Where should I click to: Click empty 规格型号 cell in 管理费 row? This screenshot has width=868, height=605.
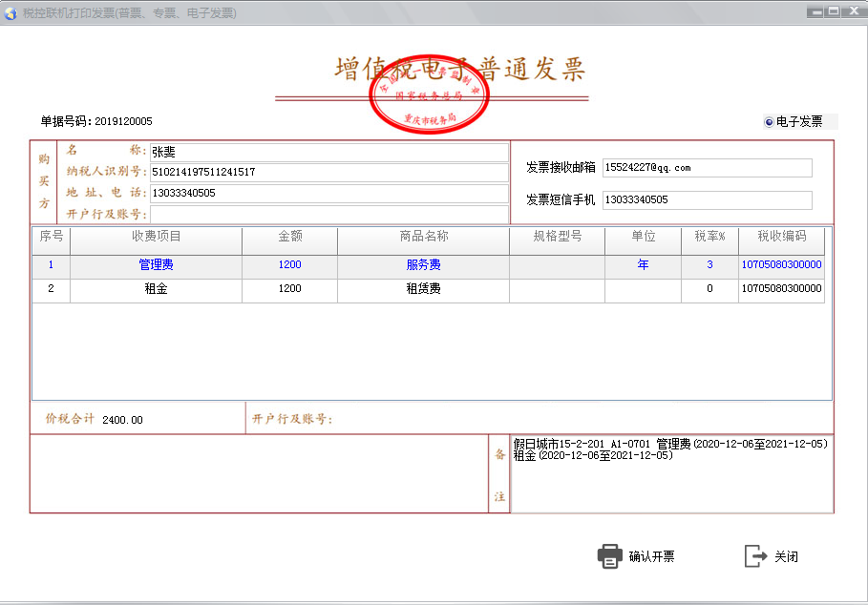pyautogui.click(x=557, y=265)
